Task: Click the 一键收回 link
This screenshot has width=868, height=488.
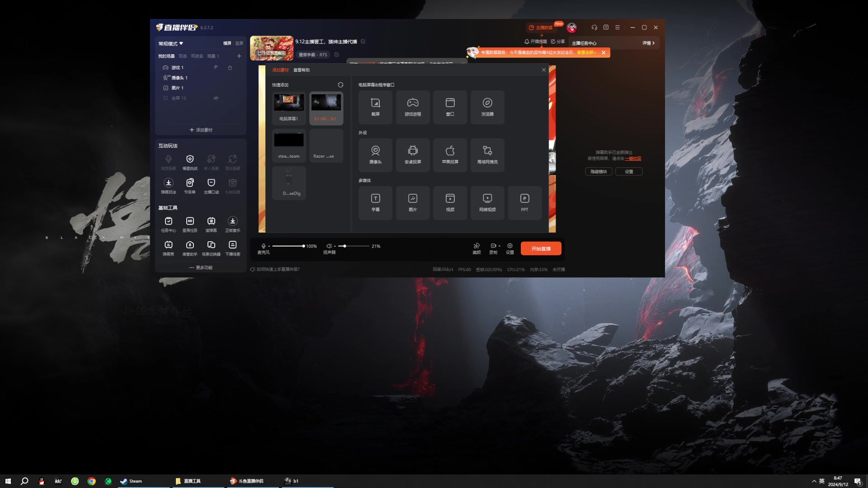Action: tap(633, 159)
